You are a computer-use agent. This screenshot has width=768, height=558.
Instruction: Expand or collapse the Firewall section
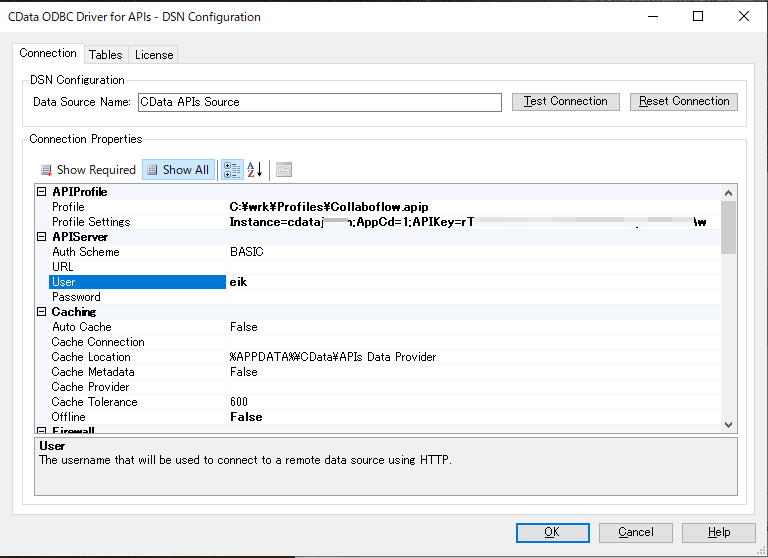(42, 430)
